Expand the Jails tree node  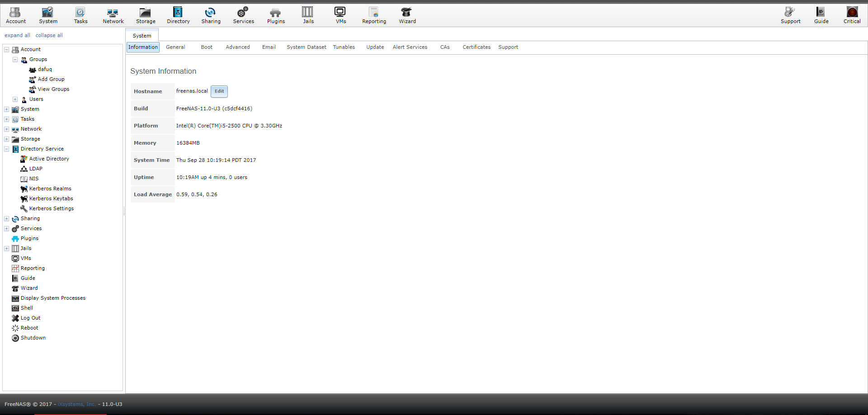click(7, 249)
